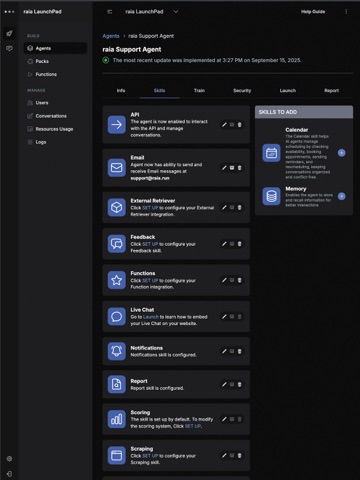Open the Help Guide
Screen dimensions: 360x480
pos(313,12)
